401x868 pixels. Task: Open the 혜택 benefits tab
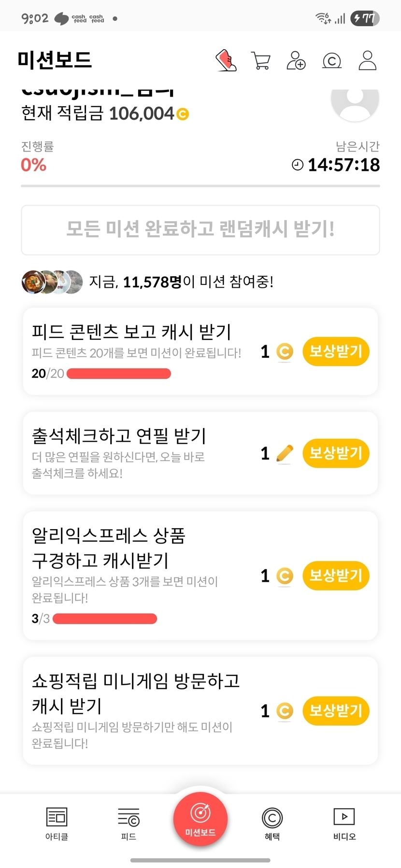click(x=272, y=824)
